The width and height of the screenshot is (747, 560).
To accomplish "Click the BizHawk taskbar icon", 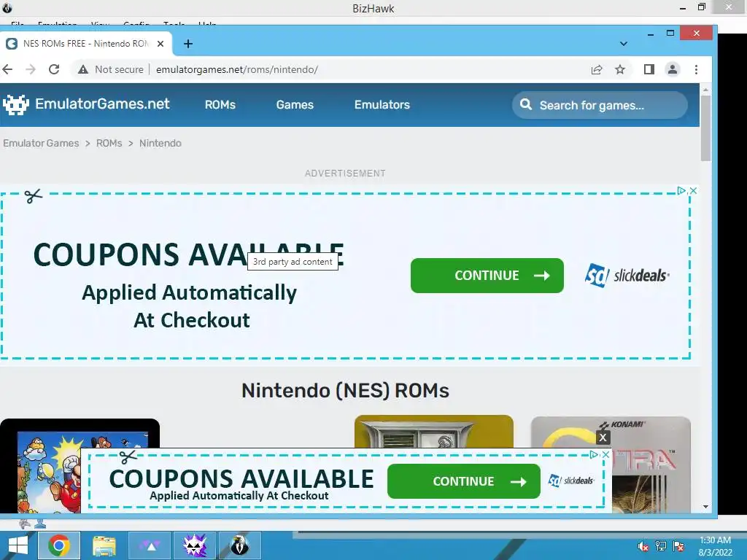I will [240, 545].
